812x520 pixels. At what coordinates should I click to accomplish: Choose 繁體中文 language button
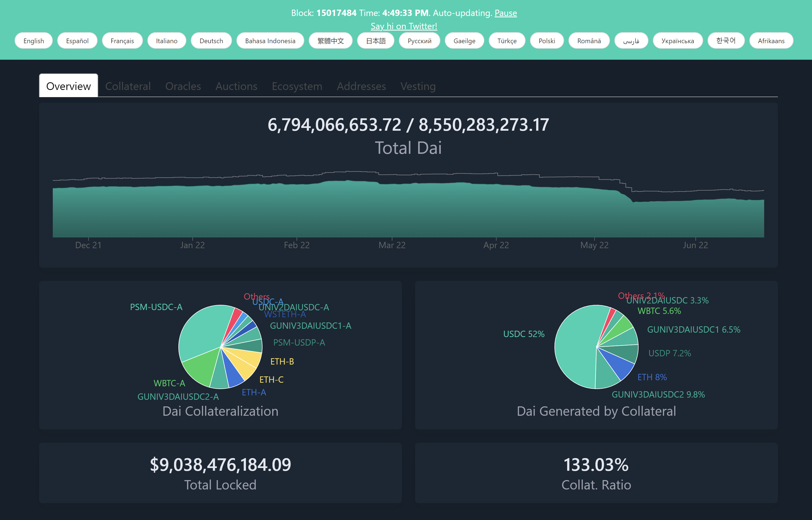coord(331,40)
